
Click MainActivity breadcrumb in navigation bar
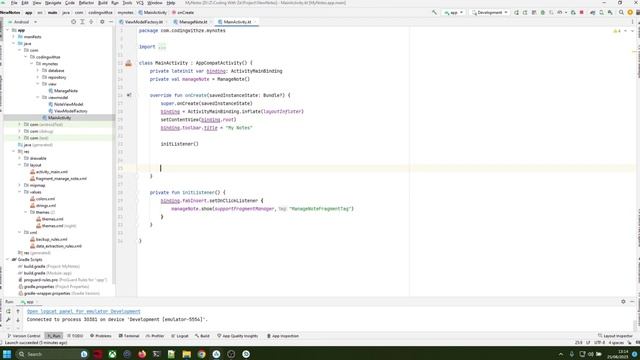point(153,13)
